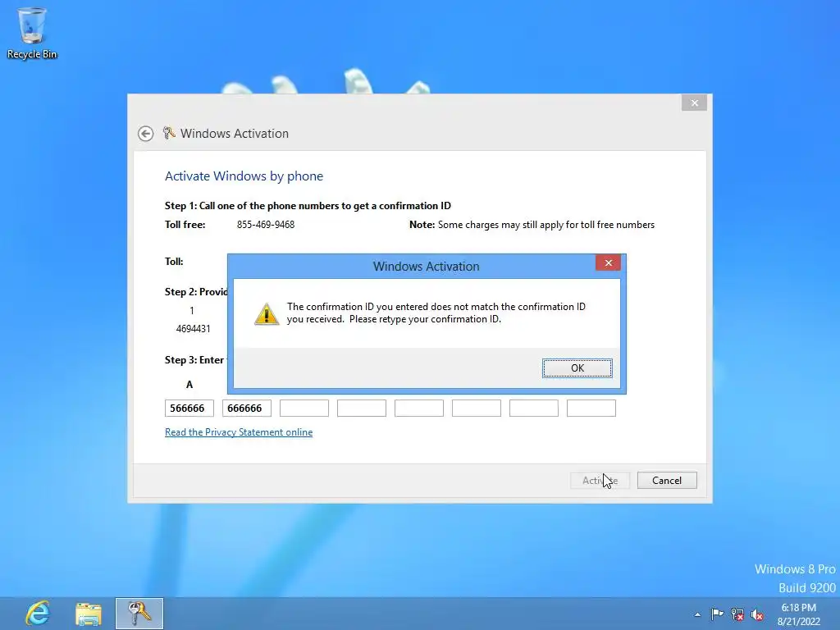Select the seventh confirmation ID box

pyautogui.click(x=533, y=409)
